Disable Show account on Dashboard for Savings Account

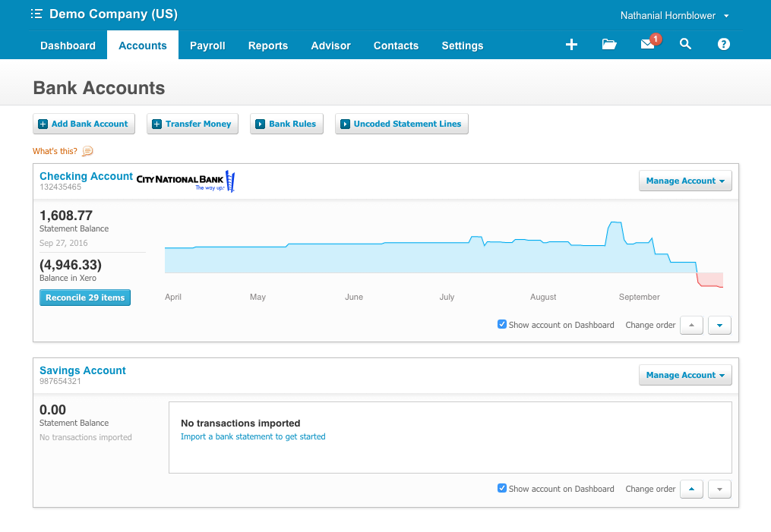pyautogui.click(x=502, y=488)
